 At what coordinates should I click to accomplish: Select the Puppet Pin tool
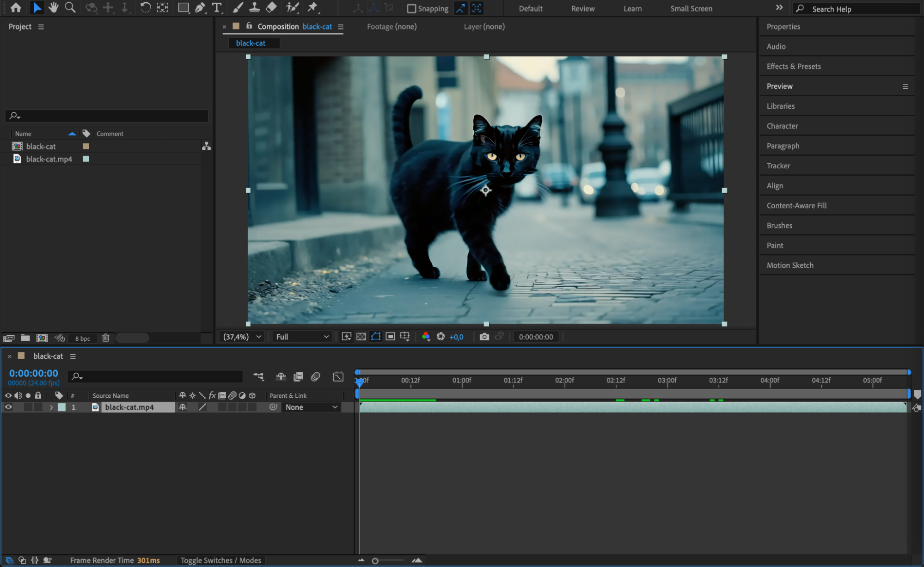coord(313,7)
